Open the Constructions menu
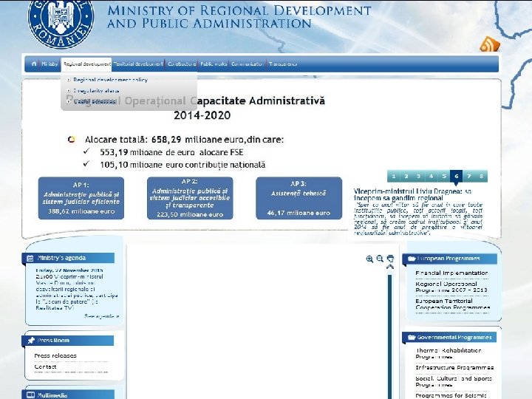This screenshot has width=532, height=399. coord(182,64)
